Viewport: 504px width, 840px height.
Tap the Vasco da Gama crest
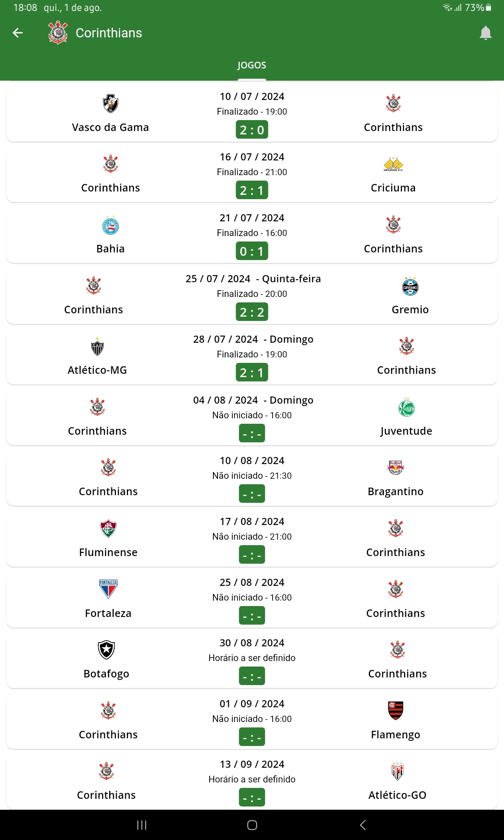pyautogui.click(x=110, y=104)
